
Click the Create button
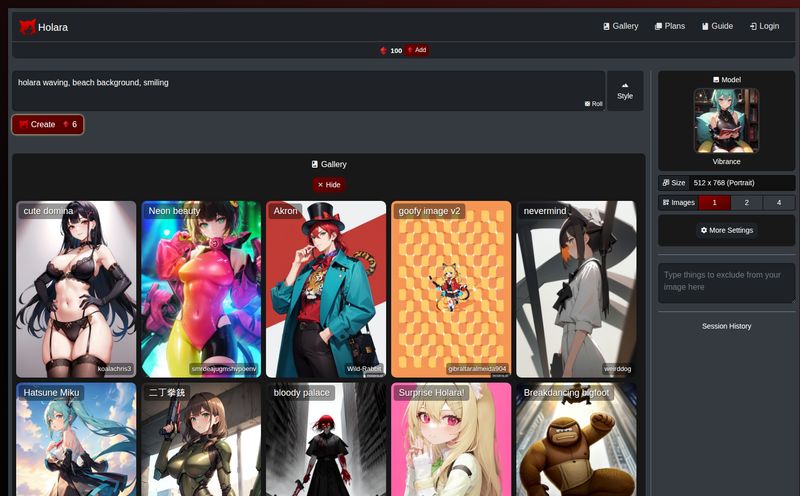[48, 125]
